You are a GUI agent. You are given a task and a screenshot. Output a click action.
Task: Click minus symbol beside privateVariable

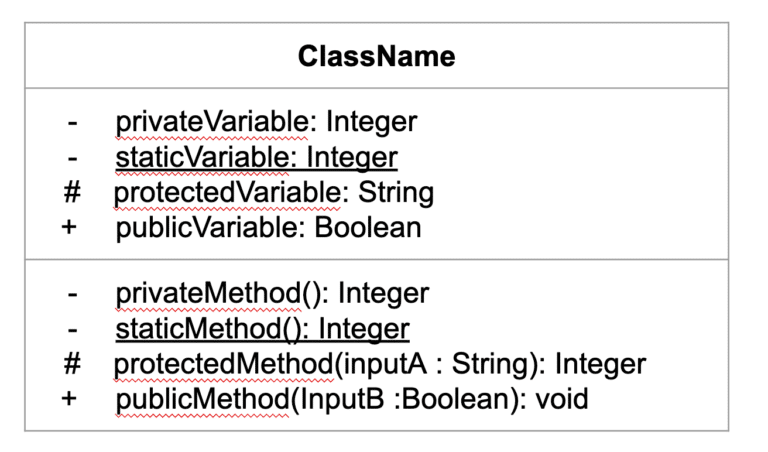pos(72,123)
